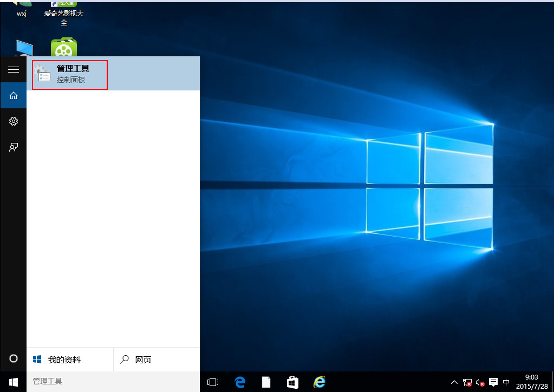Viewport: 554px width, 392px height.
Task: Launch Internet Explorer from the taskbar
Action: pos(320,382)
